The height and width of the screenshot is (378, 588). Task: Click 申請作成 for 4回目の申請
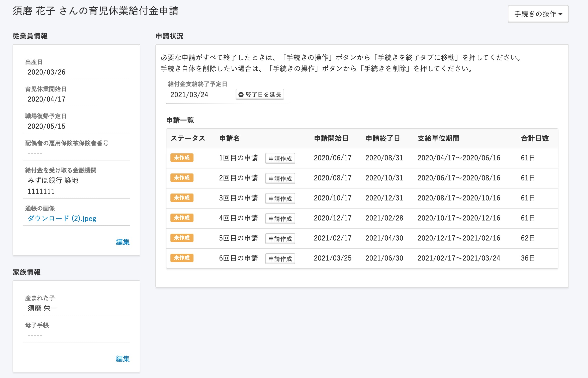point(280,219)
